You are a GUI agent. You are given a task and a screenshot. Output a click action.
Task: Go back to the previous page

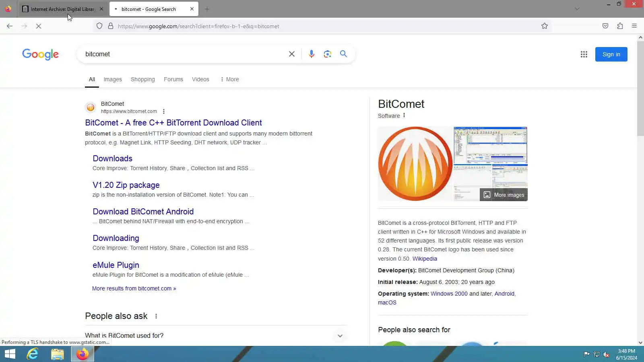[x=10, y=26]
